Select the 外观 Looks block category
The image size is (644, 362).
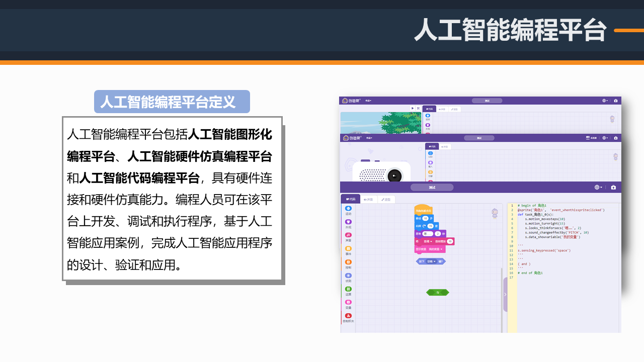coord(348,224)
